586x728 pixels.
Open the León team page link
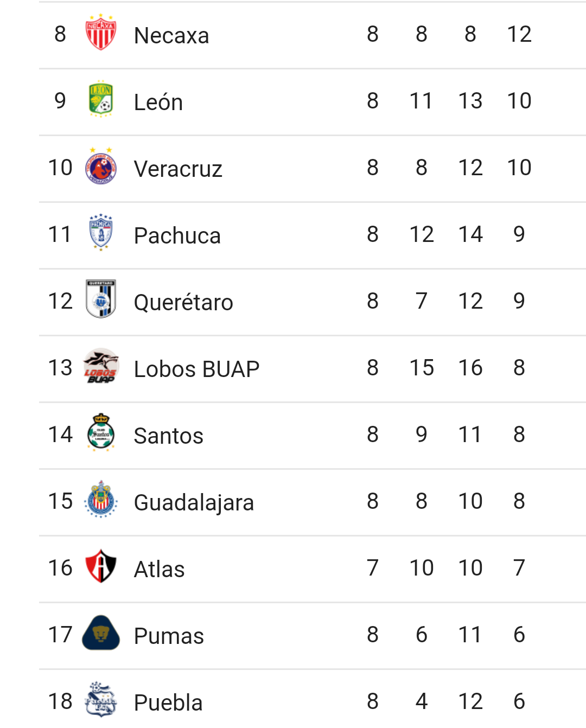[x=158, y=102]
